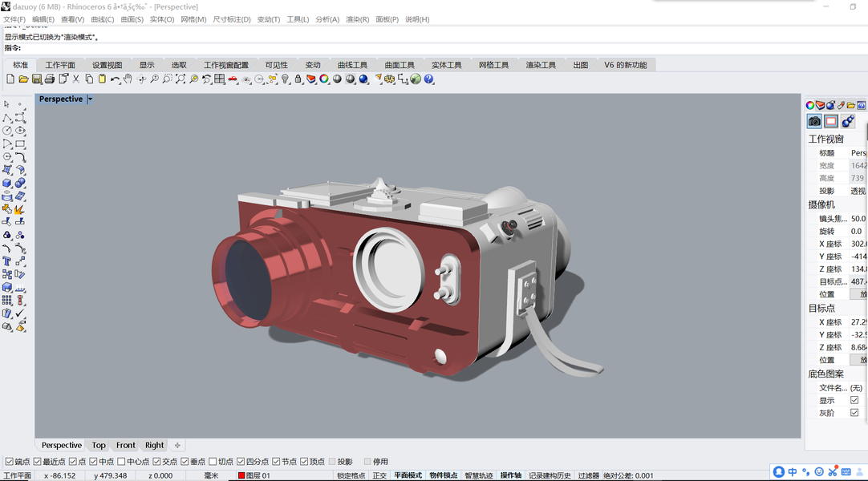Screen dimensions: 868x481
Task: Toggle the 显示 checkbox in 底色图案
Action: (x=854, y=400)
